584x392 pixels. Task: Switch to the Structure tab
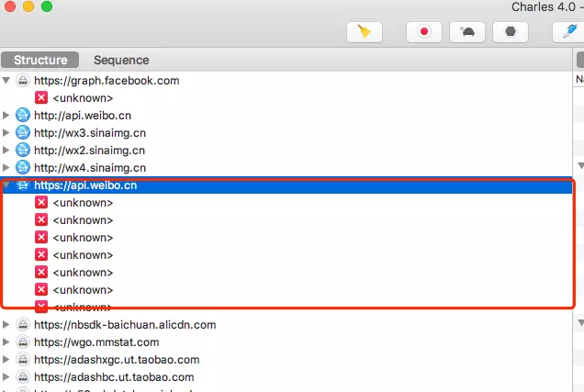point(40,60)
